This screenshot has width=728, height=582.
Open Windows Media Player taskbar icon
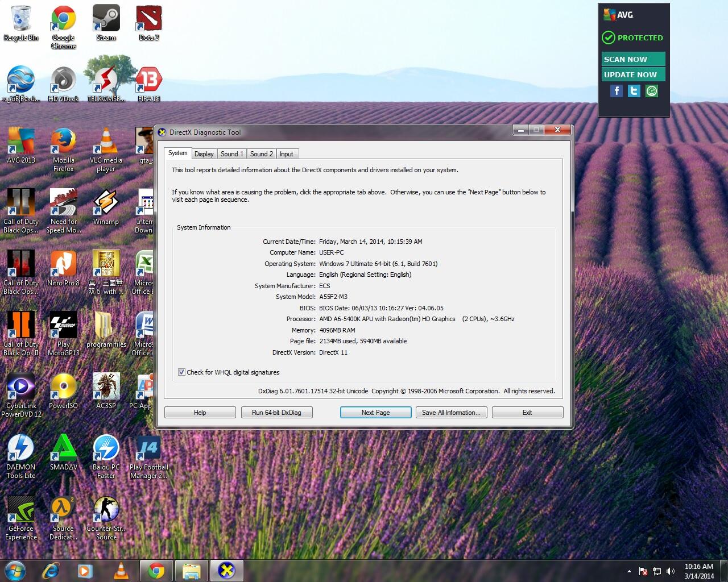(x=85, y=571)
